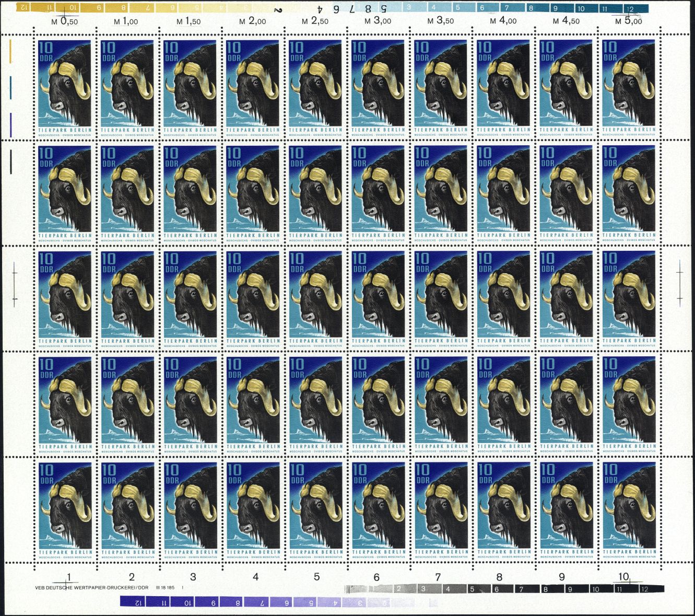Click the "M 2,50" margin value
Image resolution: width=695 pixels, height=616 pixels.
(x=315, y=21)
